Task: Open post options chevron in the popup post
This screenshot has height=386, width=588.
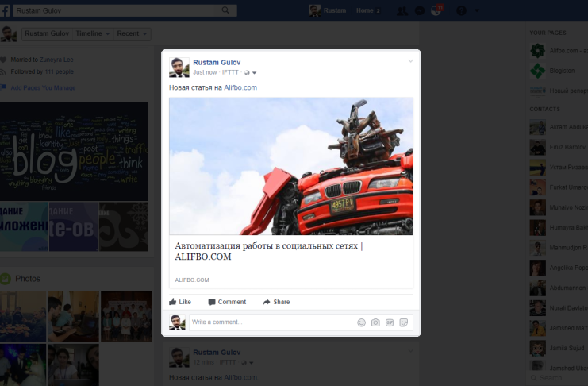Action: [x=410, y=61]
